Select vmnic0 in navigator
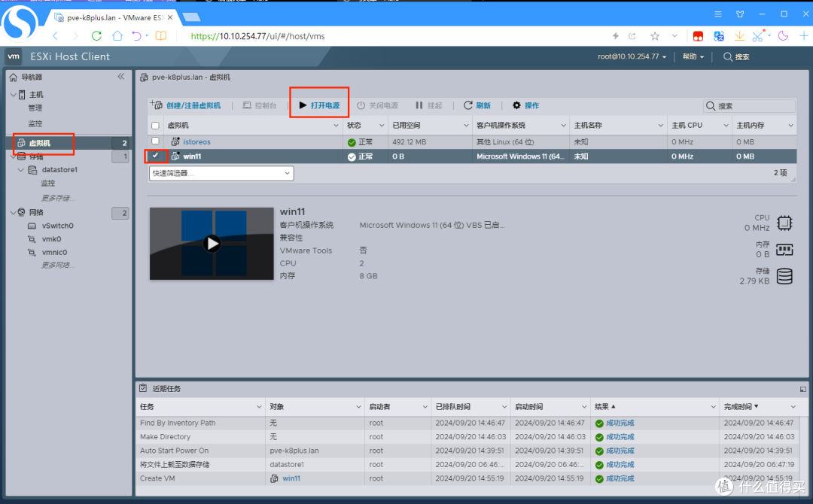 point(54,253)
